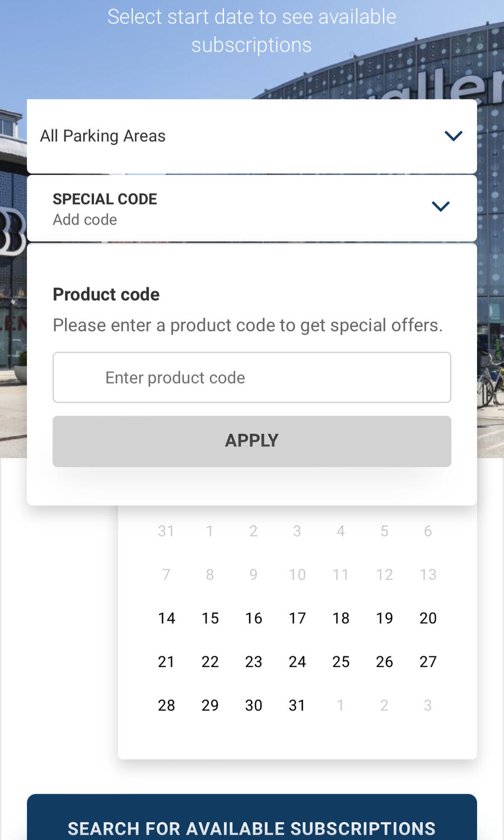The height and width of the screenshot is (840, 504).
Task: Select date 30 in the calendar
Action: click(254, 706)
